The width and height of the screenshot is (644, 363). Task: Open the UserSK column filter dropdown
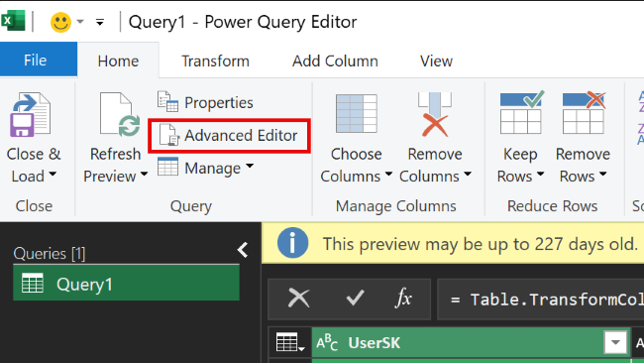tap(615, 342)
